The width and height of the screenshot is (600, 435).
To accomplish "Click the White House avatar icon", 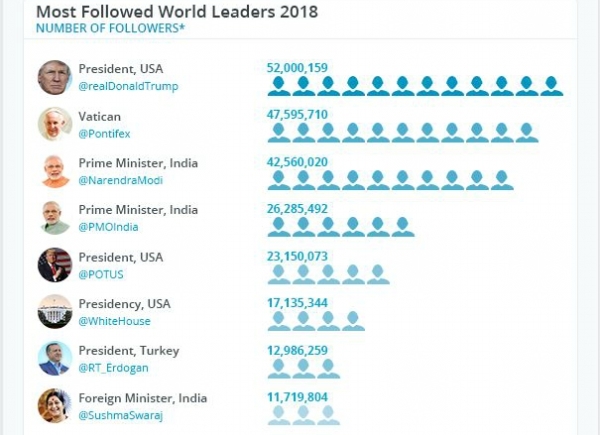I will [55, 311].
